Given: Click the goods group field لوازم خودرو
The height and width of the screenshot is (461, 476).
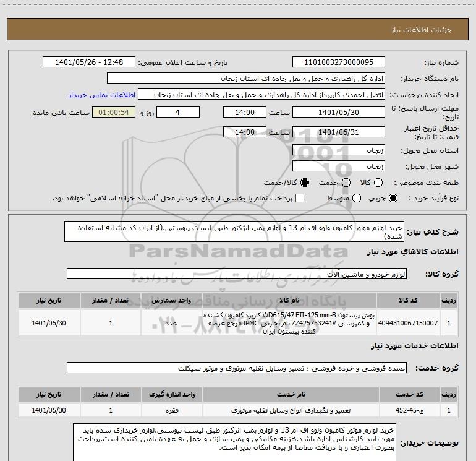Looking at the screenshot, I should click(x=237, y=274).
